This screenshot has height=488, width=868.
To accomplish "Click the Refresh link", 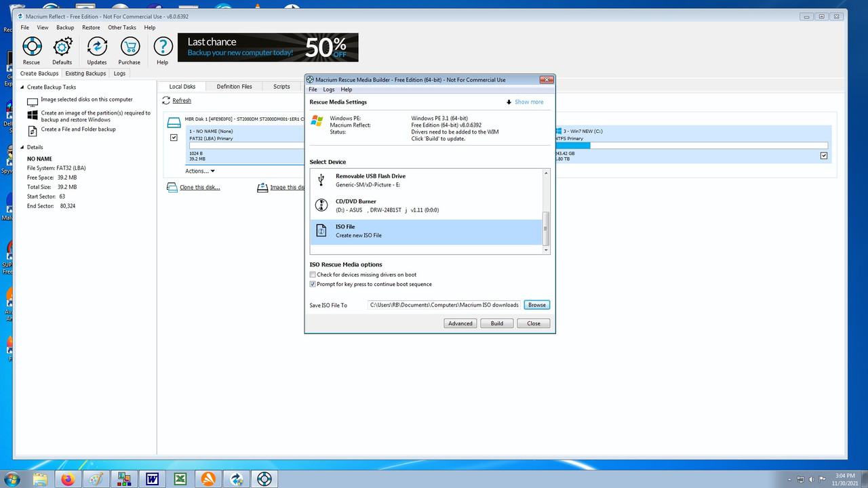I will [182, 100].
